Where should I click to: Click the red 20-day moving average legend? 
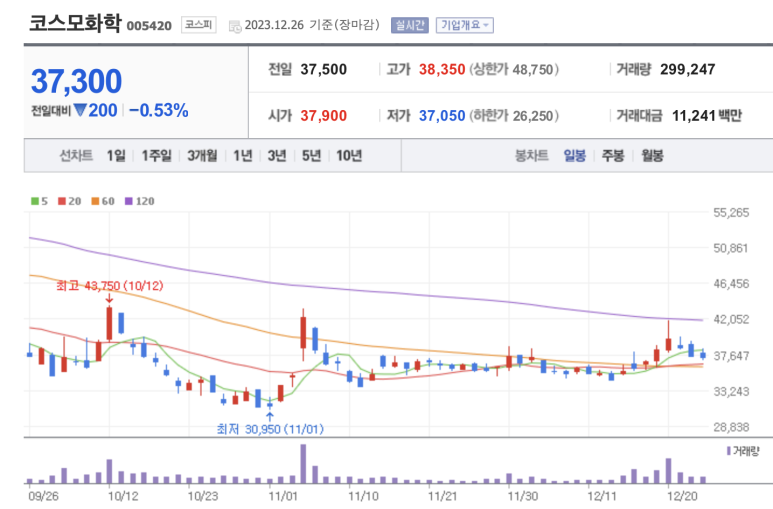(70, 201)
